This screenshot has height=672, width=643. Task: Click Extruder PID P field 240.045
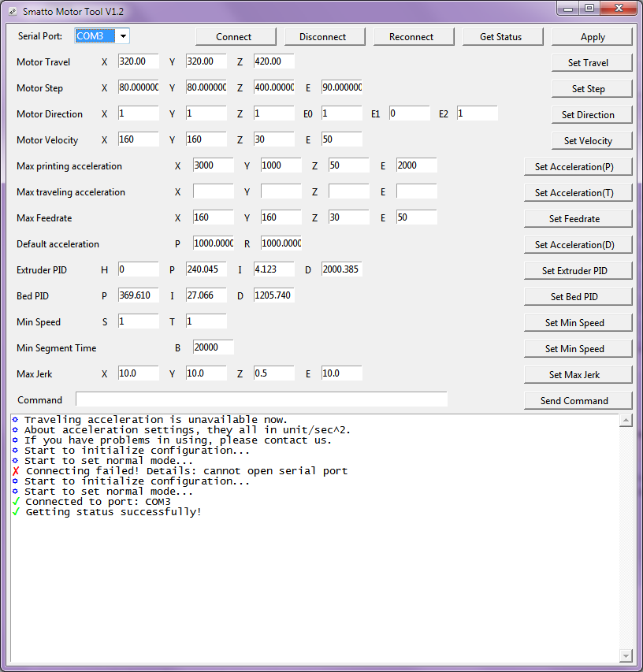pyautogui.click(x=206, y=269)
